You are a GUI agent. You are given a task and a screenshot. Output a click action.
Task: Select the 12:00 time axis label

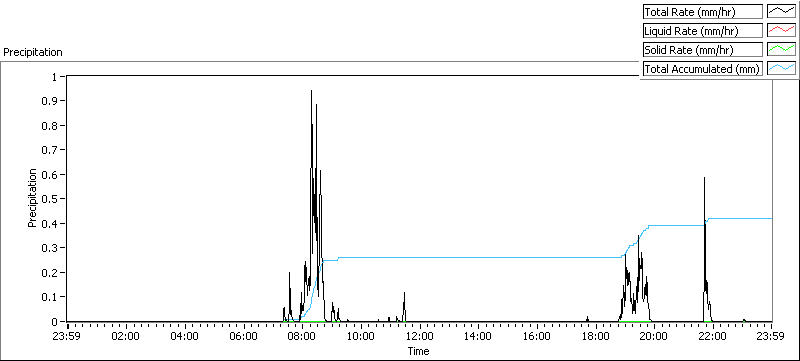point(419,337)
